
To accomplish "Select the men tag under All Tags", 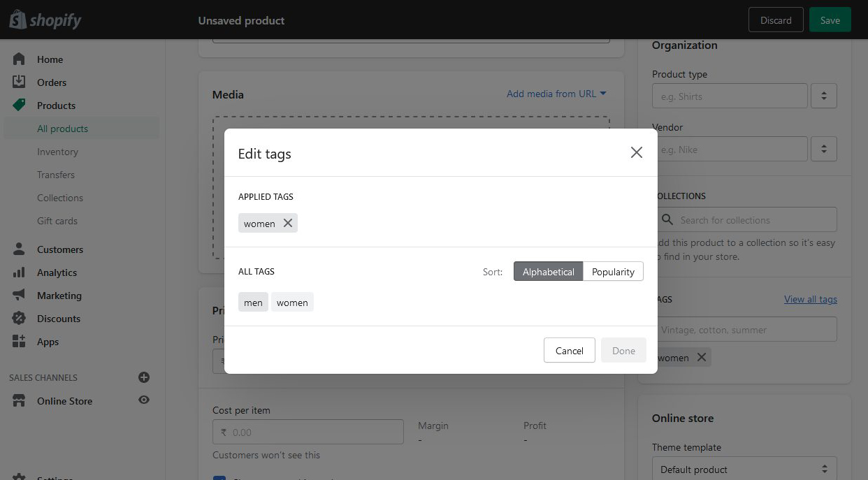I will pos(253,303).
